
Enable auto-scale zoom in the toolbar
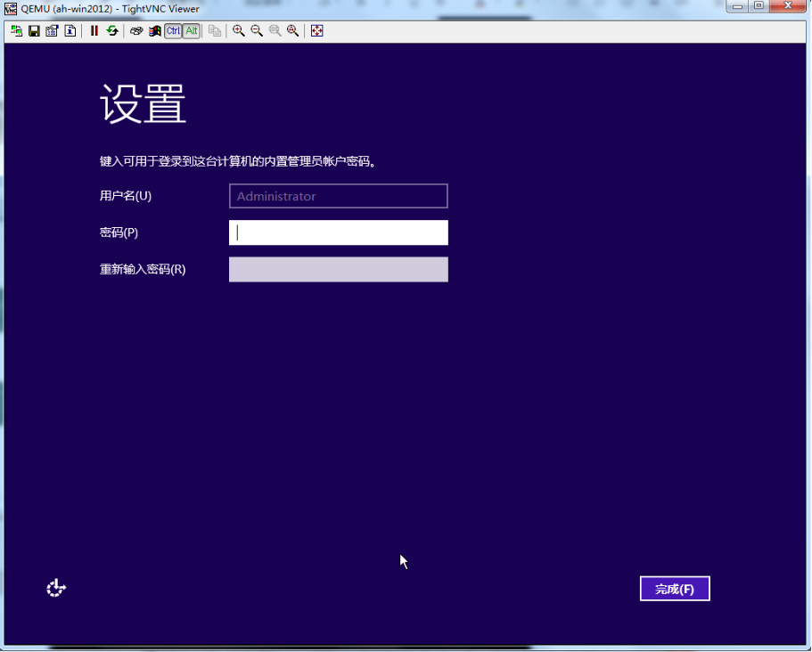pyautogui.click(x=292, y=31)
